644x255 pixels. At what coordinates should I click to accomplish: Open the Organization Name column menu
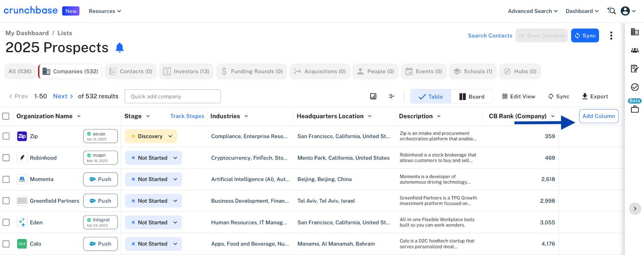click(x=79, y=116)
